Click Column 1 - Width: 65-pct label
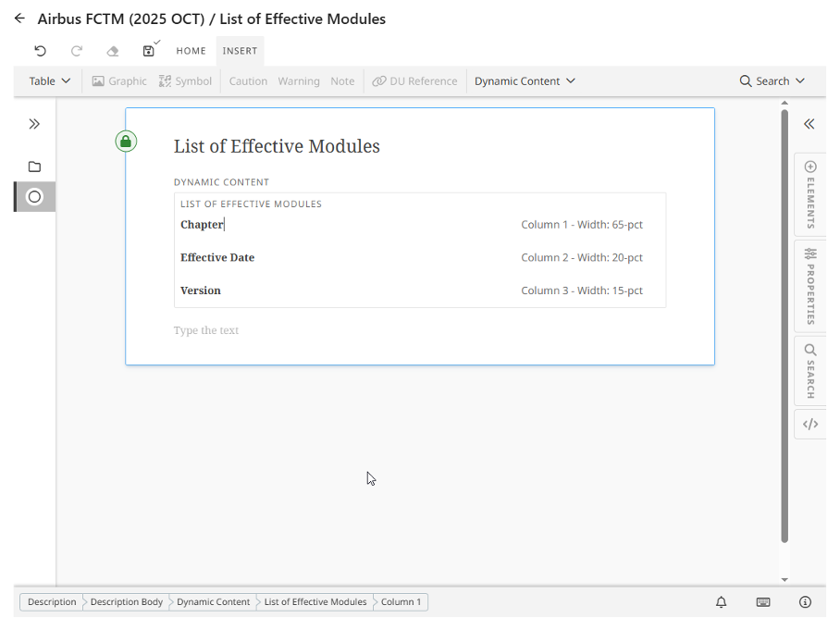Screen dimensions: 840x618 tap(582, 225)
